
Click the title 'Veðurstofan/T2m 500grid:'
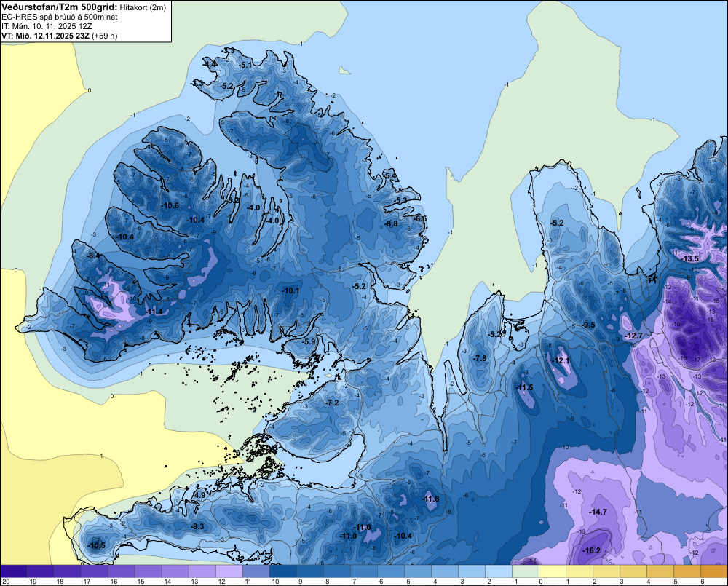point(60,7)
